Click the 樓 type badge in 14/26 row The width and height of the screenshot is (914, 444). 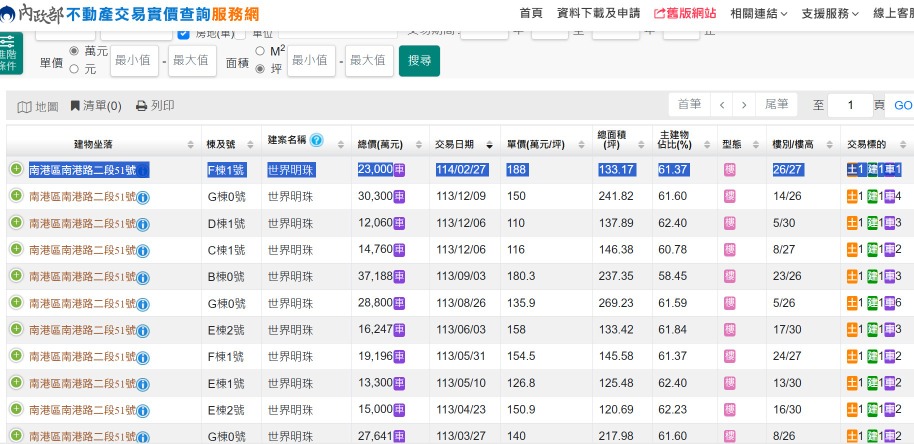tap(730, 196)
